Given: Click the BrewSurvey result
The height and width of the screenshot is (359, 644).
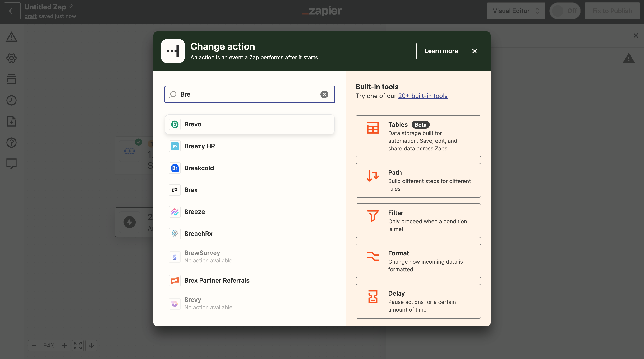Looking at the screenshot, I should (250, 257).
